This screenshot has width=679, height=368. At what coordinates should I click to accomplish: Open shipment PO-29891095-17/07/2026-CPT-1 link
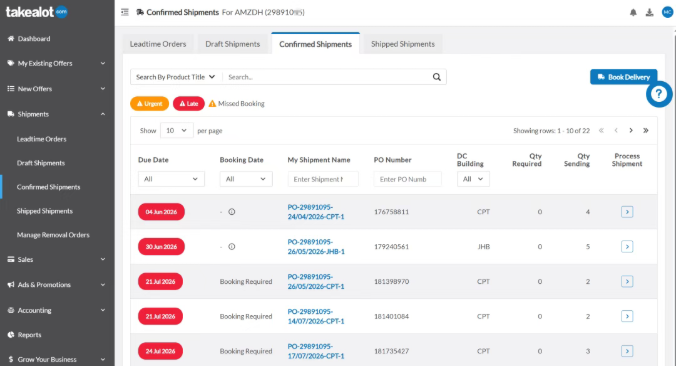click(x=316, y=351)
